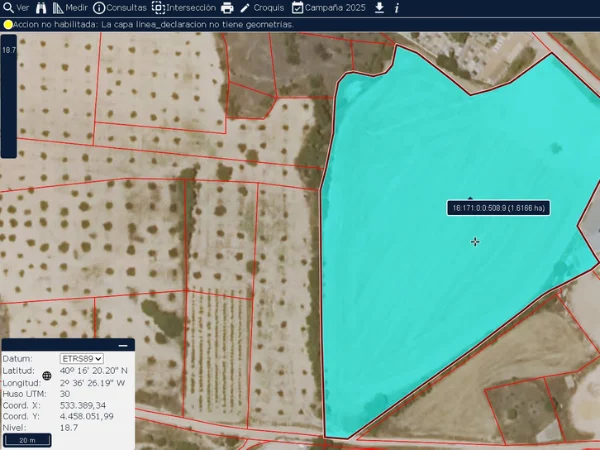Click the 20 m scale bar
600x450 pixels.
27,440
